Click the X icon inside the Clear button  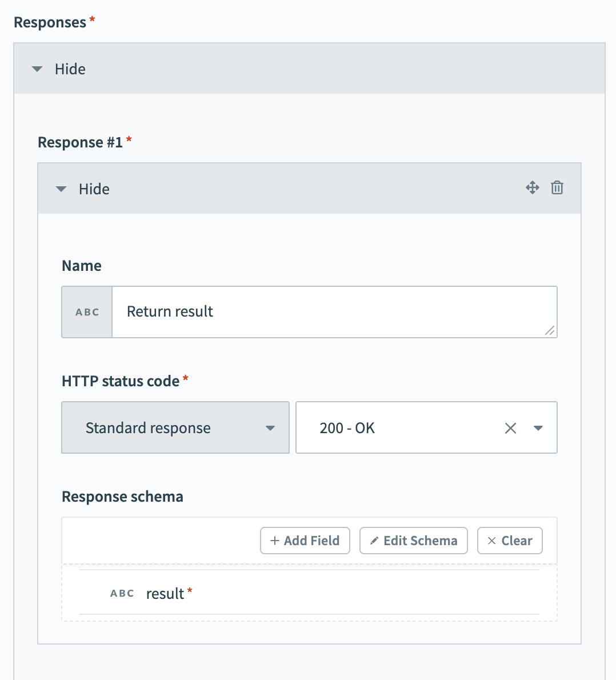pos(493,540)
